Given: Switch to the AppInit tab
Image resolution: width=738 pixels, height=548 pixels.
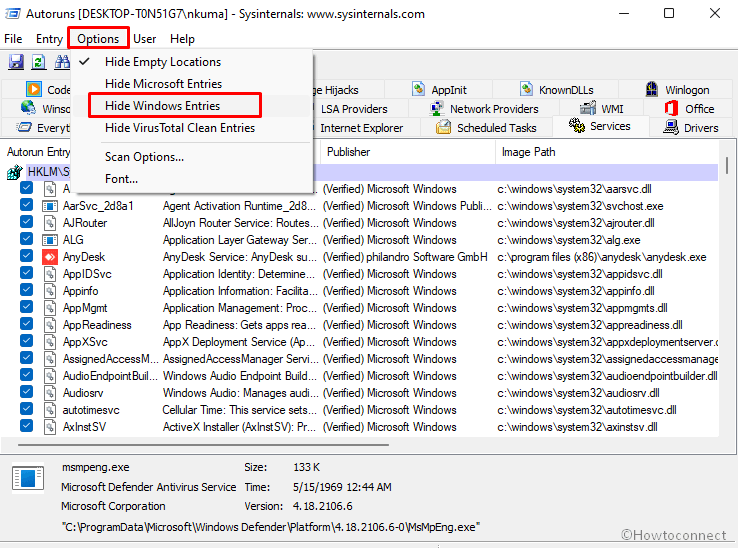Looking at the screenshot, I should pyautogui.click(x=439, y=89).
